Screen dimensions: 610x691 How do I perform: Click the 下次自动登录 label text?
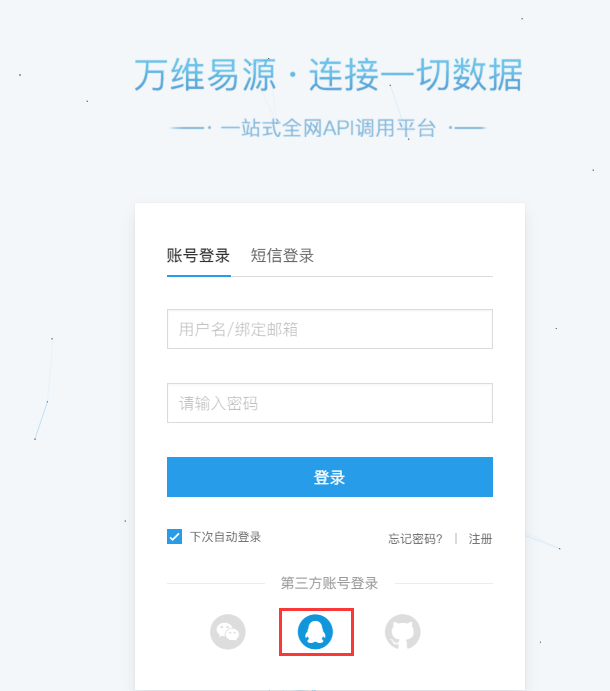(x=225, y=537)
